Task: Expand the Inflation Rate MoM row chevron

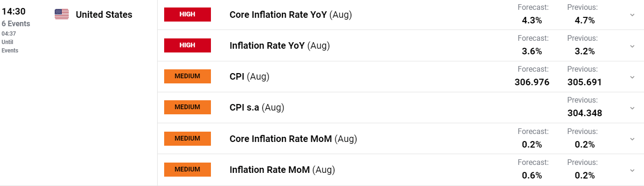Action: coord(632,170)
